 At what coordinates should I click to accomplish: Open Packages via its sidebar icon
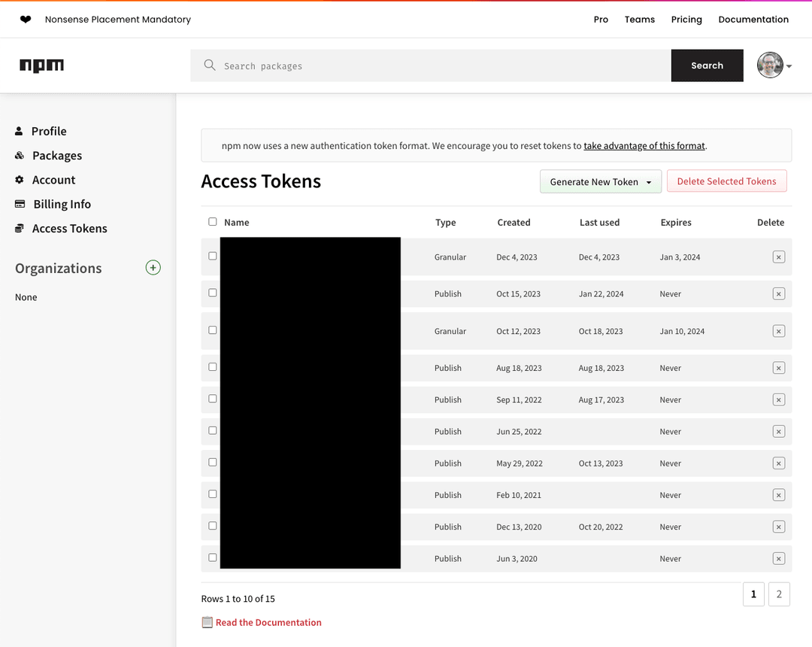point(18,155)
